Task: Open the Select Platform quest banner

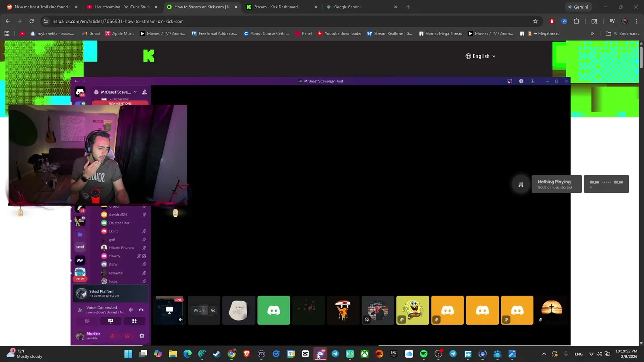Action: (111, 293)
